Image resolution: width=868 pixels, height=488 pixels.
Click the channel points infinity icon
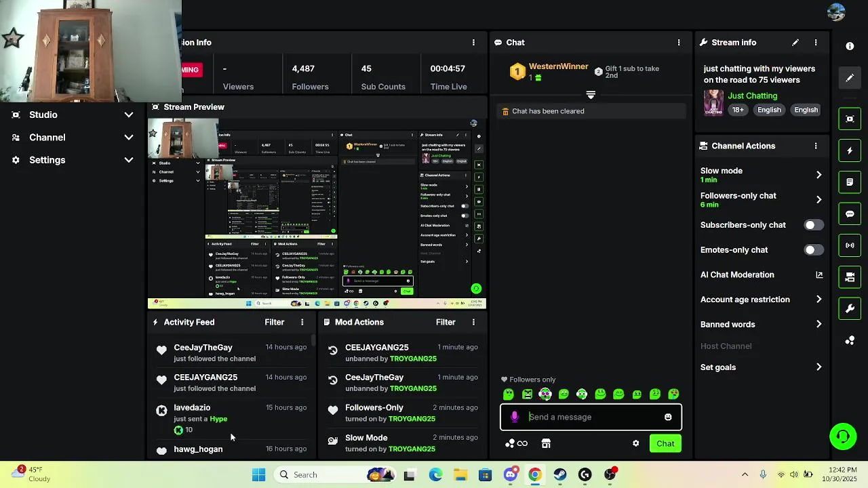[x=516, y=443]
